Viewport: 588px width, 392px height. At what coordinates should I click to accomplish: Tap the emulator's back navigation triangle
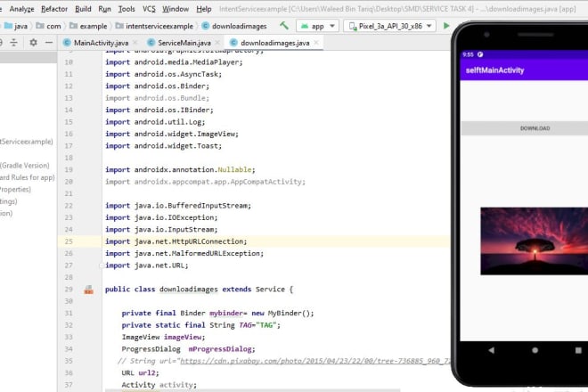(491, 350)
